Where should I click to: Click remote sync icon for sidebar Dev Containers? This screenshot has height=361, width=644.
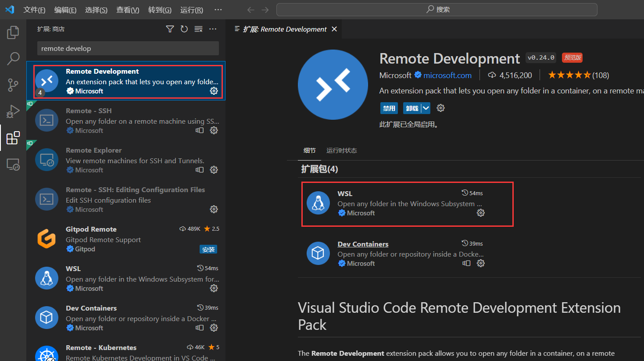(200, 328)
